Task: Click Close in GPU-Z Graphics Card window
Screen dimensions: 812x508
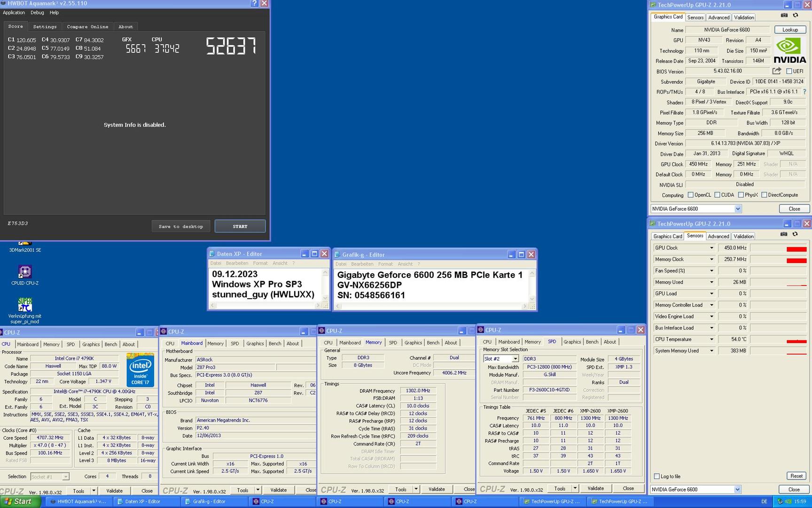Action: point(794,209)
